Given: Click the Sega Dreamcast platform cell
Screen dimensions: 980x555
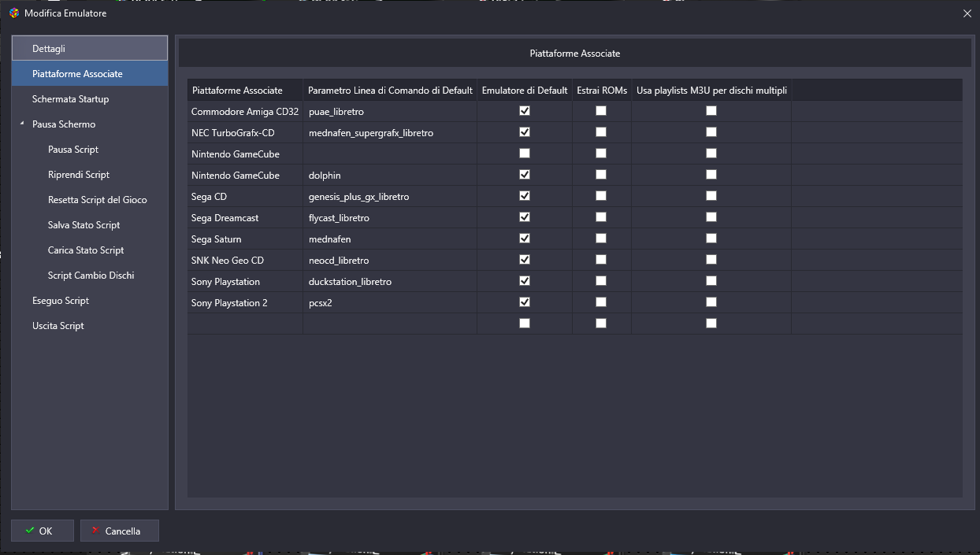Looking at the screenshot, I should [x=245, y=218].
